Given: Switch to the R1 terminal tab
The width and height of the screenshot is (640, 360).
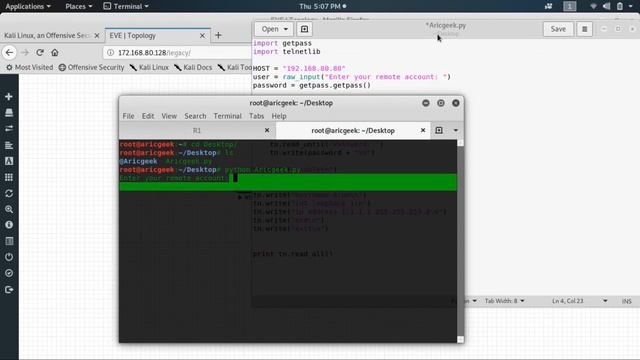Looking at the screenshot, I should pyautogui.click(x=197, y=130).
